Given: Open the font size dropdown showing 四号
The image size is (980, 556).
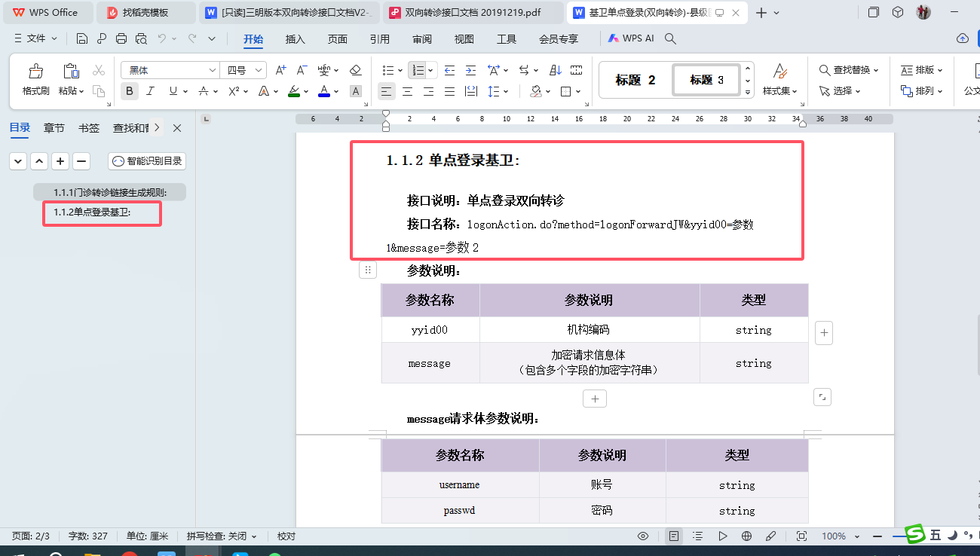Looking at the screenshot, I should tap(259, 70).
